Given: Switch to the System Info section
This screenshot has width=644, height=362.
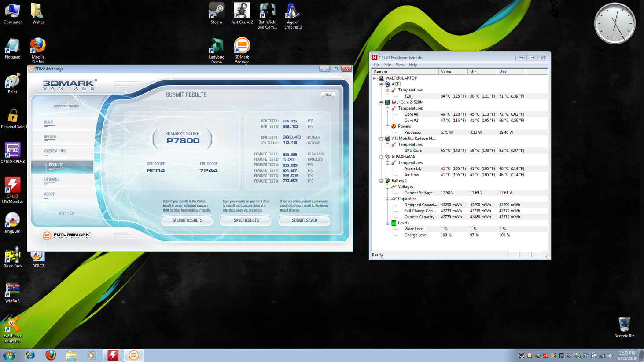Looking at the screenshot, I should 55,151.
